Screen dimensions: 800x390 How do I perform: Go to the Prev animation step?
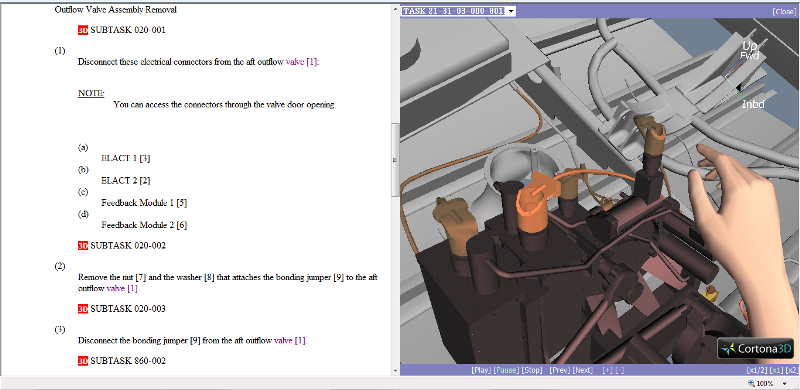[560, 370]
